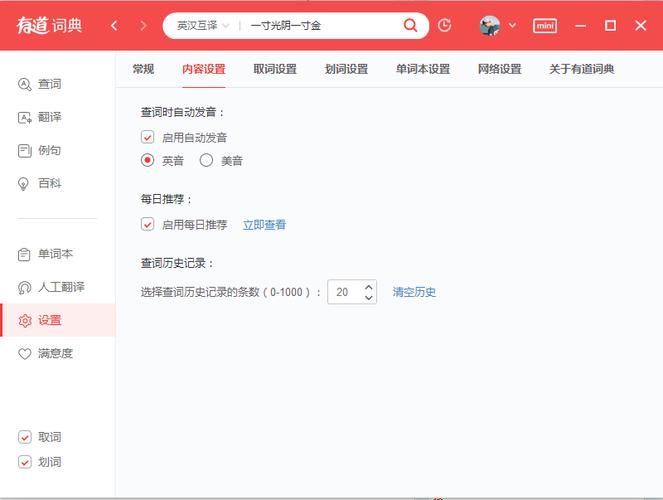The width and height of the screenshot is (663, 500).
Task: Click the user avatar picture
Action: point(490,26)
